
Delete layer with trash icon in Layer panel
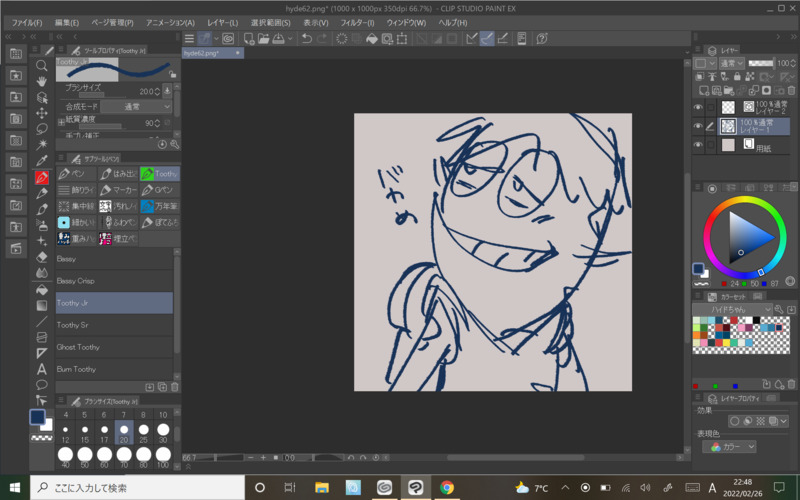791,91
